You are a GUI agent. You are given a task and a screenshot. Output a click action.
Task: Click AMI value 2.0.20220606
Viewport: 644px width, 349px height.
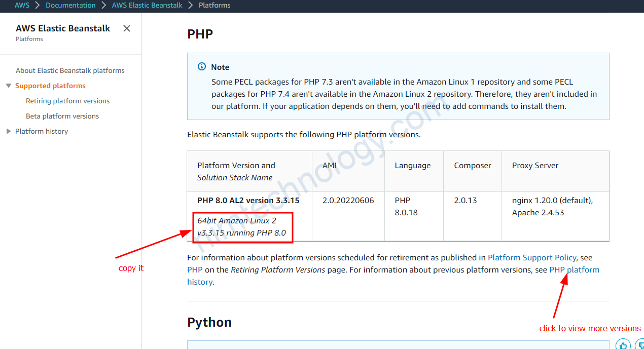point(348,200)
